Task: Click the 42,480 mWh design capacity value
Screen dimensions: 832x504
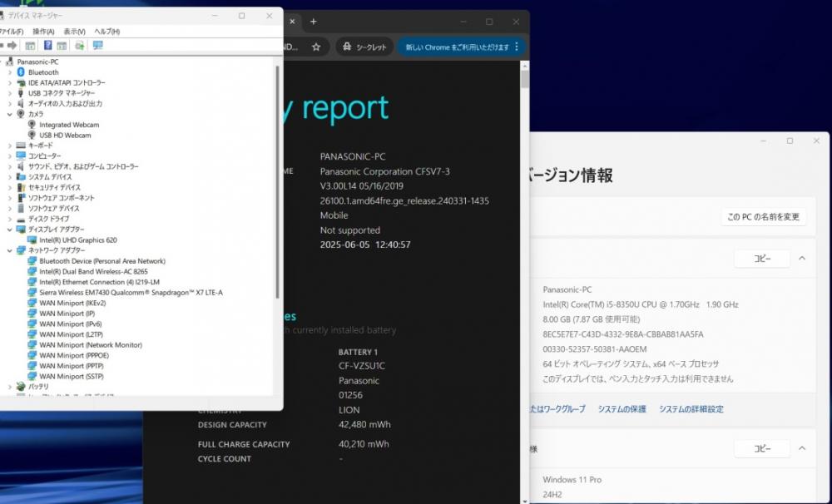Action: click(364, 424)
